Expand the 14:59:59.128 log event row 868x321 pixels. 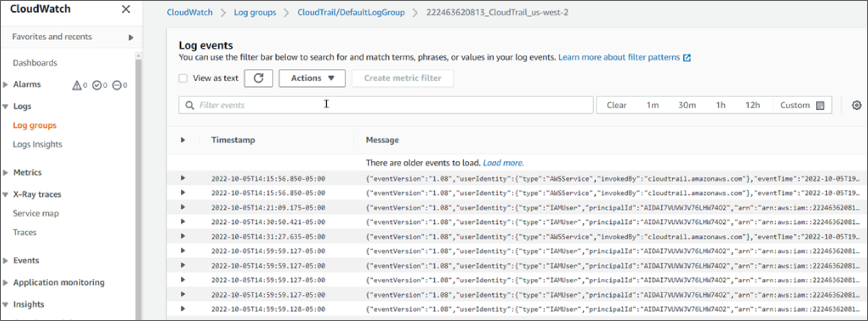183,308
